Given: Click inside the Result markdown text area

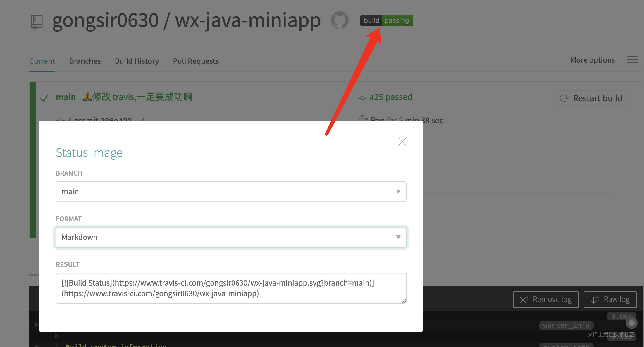Looking at the screenshot, I should coord(231,288).
